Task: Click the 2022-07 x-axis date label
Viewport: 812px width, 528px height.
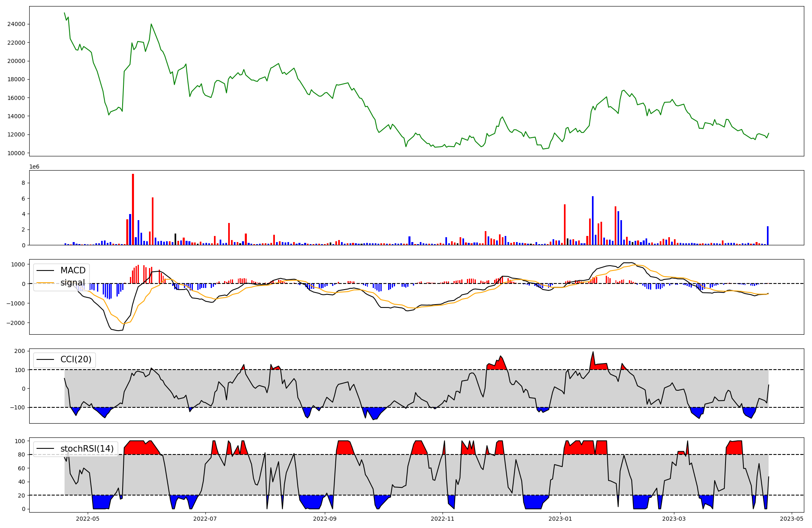Action: (205, 519)
